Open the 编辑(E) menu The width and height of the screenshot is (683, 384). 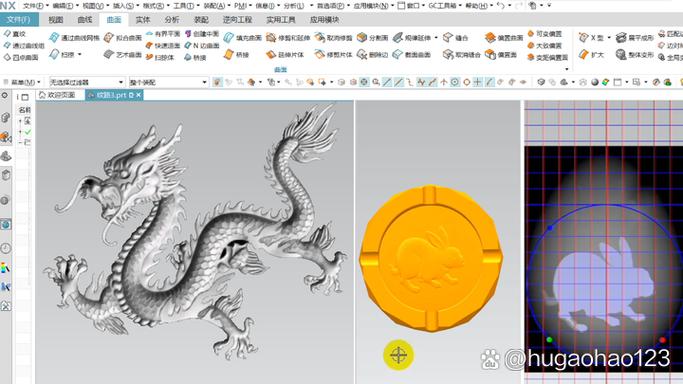pos(64,6)
